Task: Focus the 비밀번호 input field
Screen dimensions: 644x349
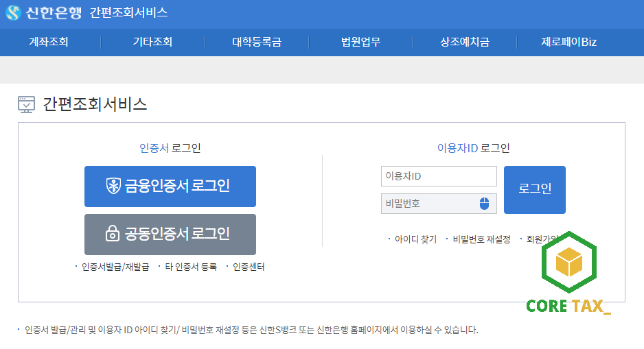Action: coord(439,204)
